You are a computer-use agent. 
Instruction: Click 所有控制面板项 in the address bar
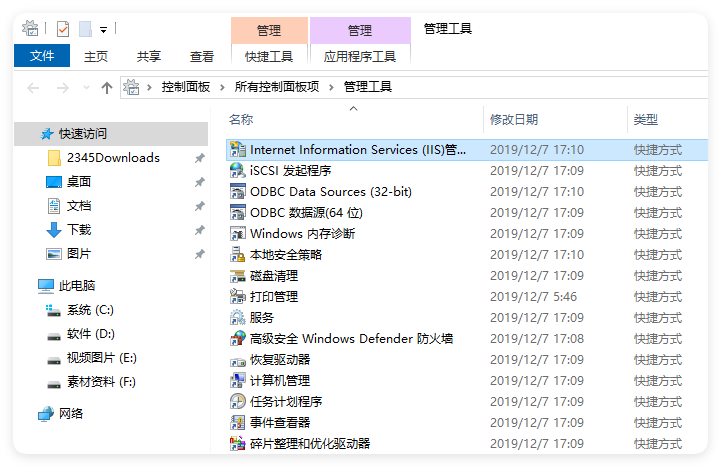pos(277,88)
